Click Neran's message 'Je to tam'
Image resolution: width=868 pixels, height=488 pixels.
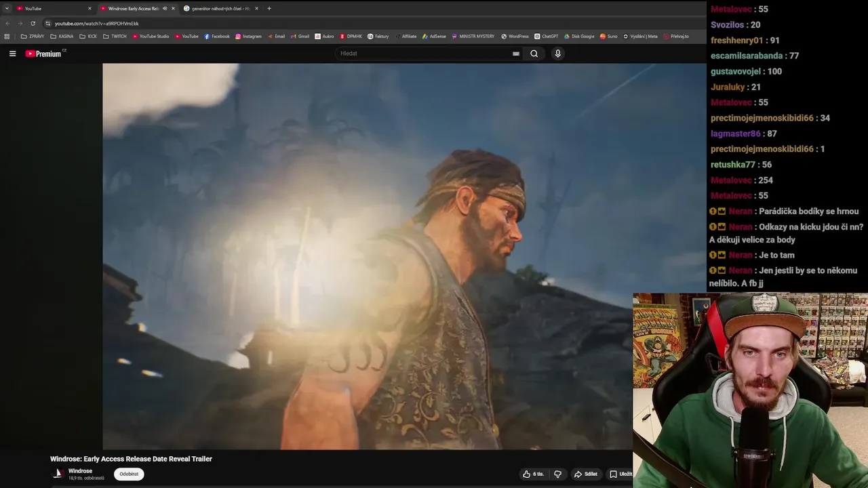click(x=776, y=255)
